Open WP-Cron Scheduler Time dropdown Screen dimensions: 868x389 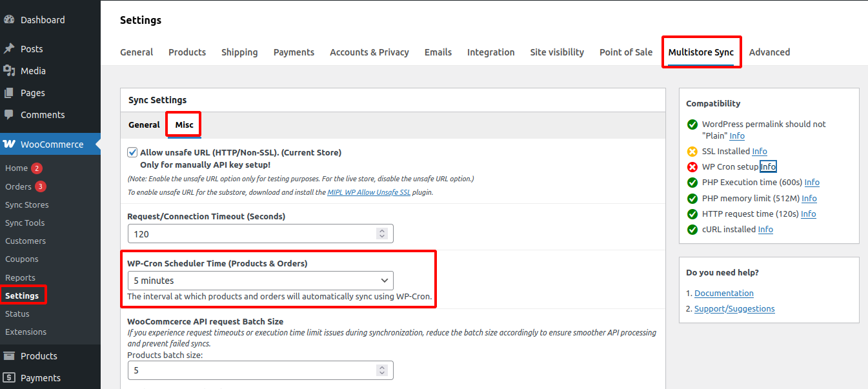[x=260, y=281]
